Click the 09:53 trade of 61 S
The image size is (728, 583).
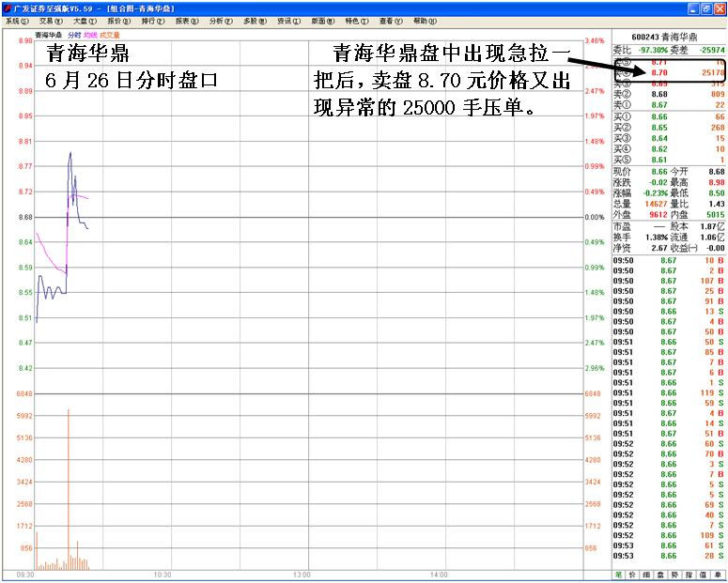(x=669, y=545)
